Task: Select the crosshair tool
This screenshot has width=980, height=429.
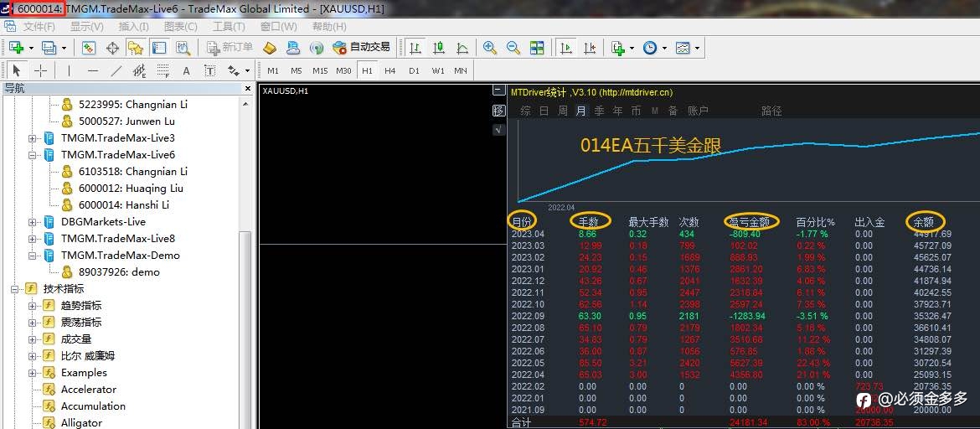Action: point(41,70)
